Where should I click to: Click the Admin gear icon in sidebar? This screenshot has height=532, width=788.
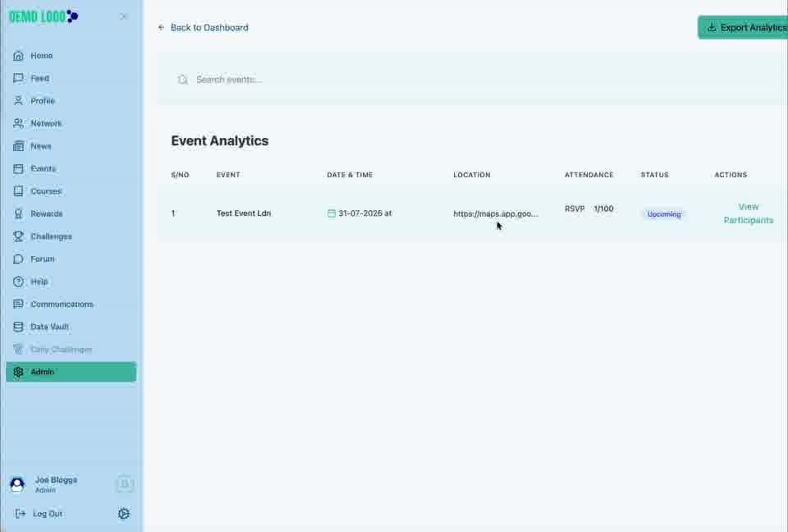click(18, 372)
